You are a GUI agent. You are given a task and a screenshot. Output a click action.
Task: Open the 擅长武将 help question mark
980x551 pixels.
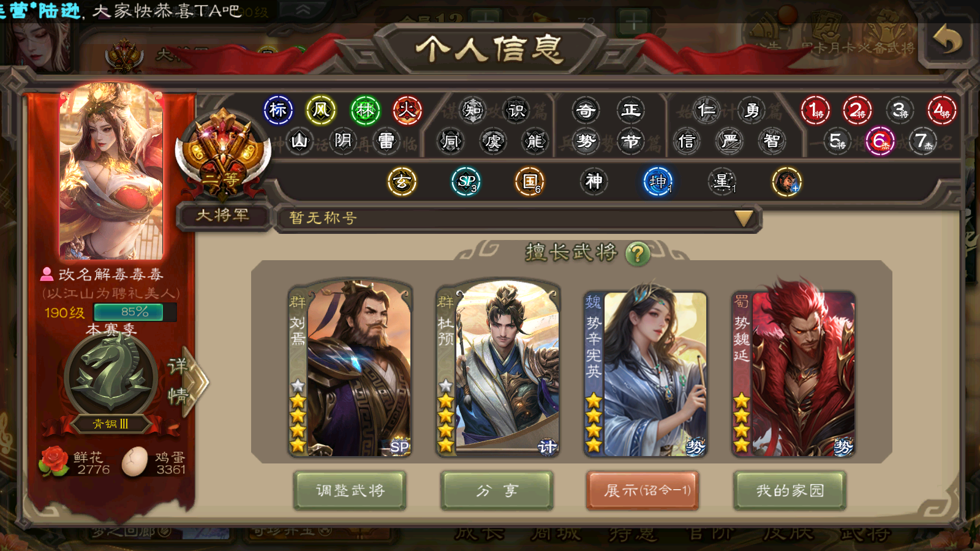pyautogui.click(x=638, y=253)
